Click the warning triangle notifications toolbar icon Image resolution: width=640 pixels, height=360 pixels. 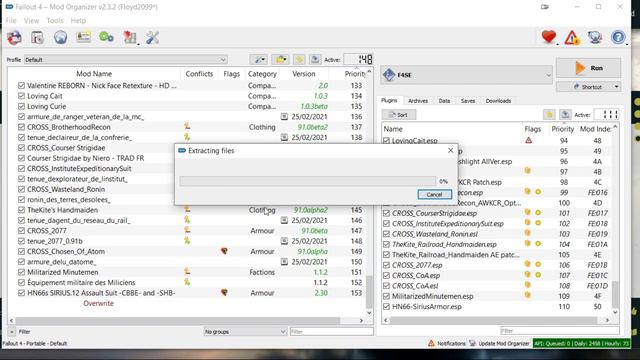[572, 38]
